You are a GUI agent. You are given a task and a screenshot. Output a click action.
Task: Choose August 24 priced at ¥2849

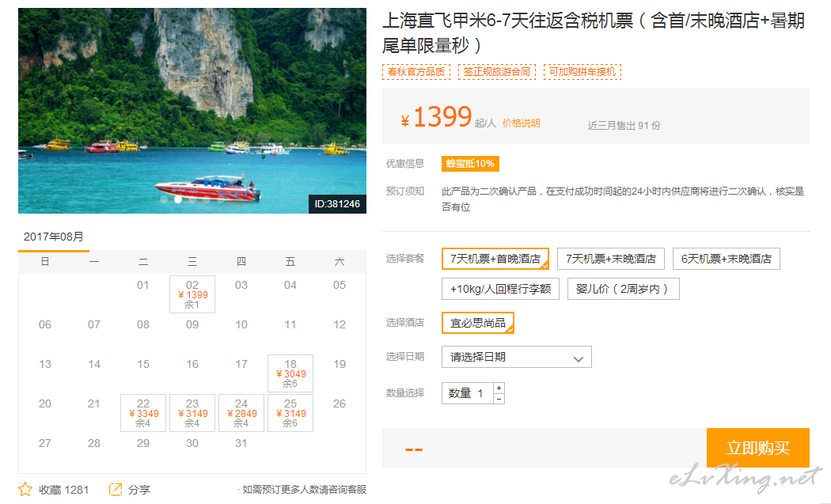coord(241,413)
